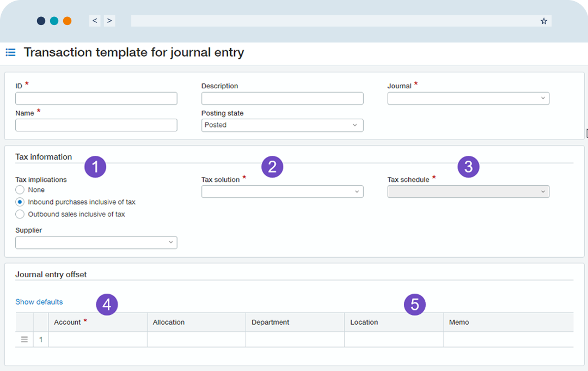This screenshot has width=588, height=371.
Task: Open the Journal dropdown
Action: [x=468, y=99]
